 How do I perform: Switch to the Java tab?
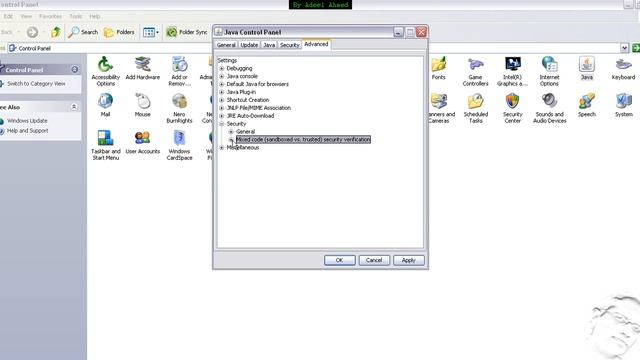tap(269, 45)
